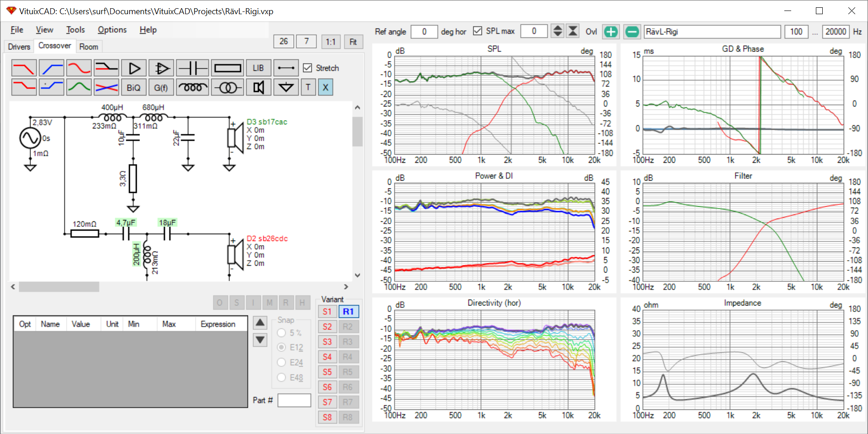Toggle the SPL max checkbox

point(478,31)
